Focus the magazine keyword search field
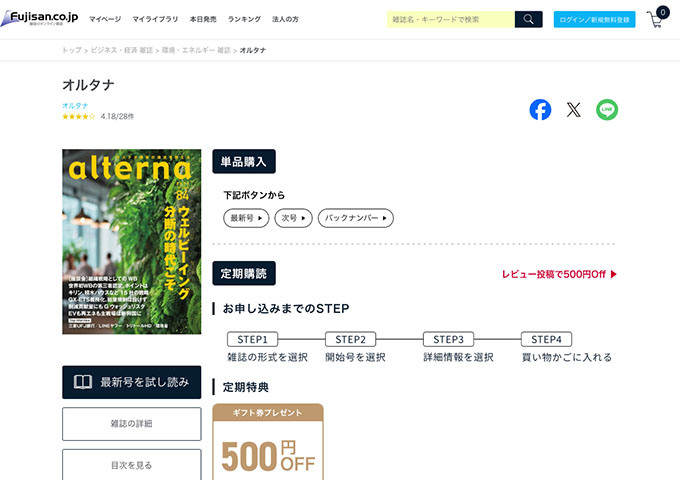The width and height of the screenshot is (680, 480). click(451, 19)
